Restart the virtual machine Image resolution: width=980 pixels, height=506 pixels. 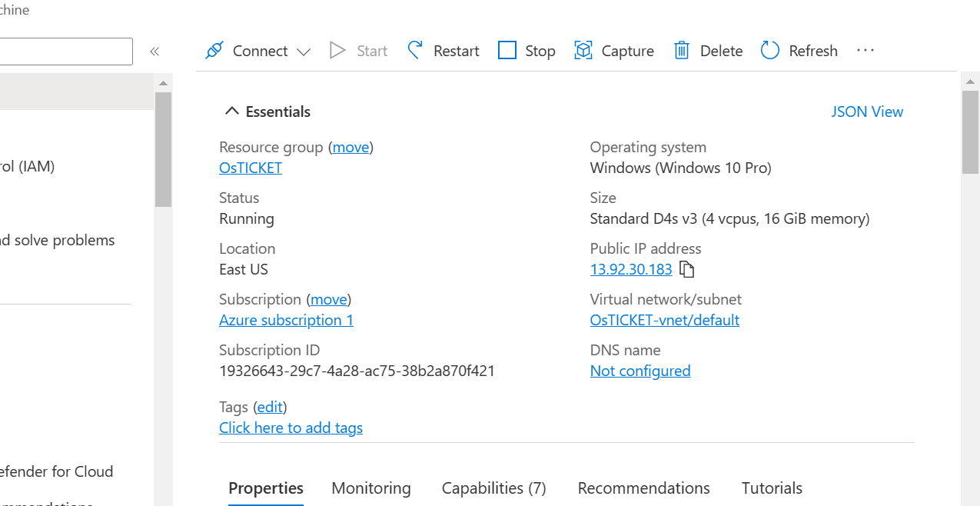tap(443, 51)
